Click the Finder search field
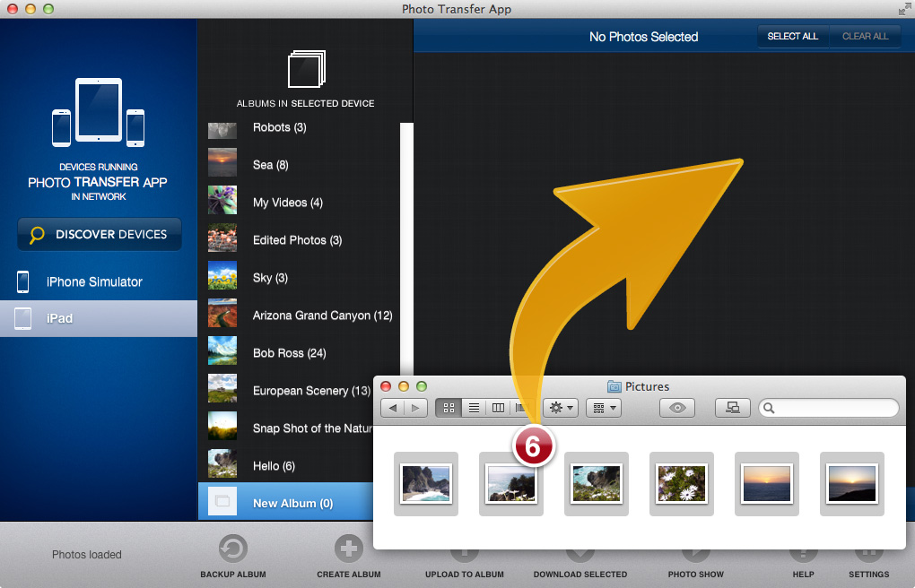 [829, 408]
